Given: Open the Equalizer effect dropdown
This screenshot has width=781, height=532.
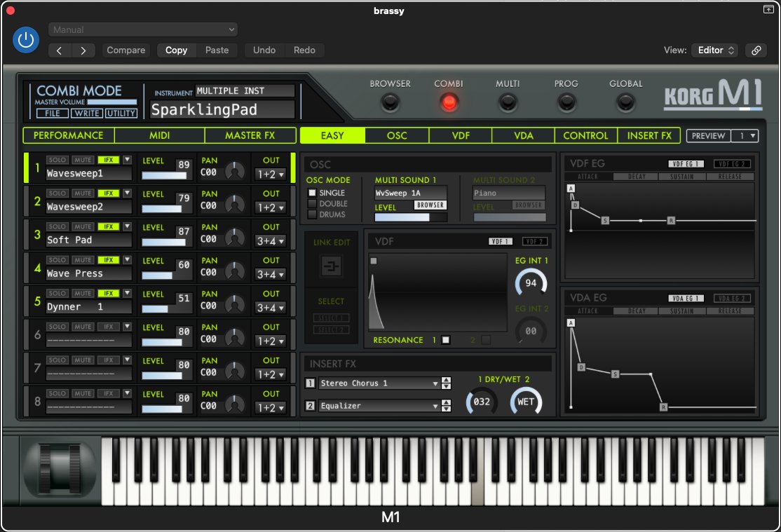Looking at the screenshot, I should click(x=379, y=406).
